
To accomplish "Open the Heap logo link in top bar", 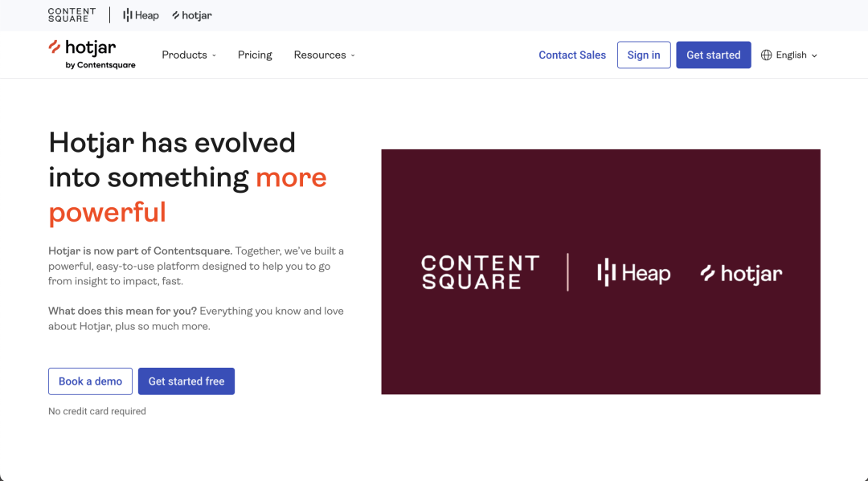I will [x=141, y=15].
